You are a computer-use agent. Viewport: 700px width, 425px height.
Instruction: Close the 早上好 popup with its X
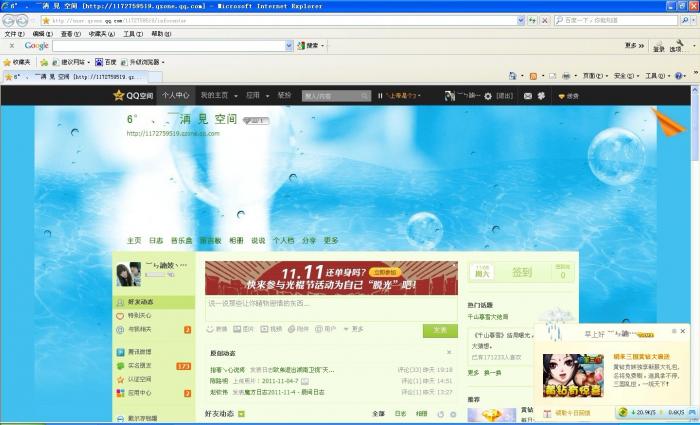point(683,331)
